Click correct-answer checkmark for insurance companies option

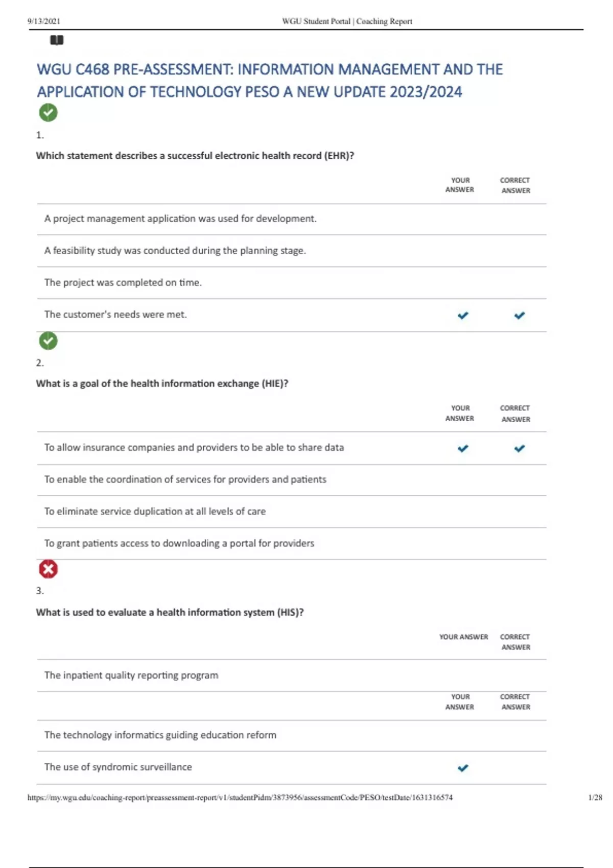[520, 448]
